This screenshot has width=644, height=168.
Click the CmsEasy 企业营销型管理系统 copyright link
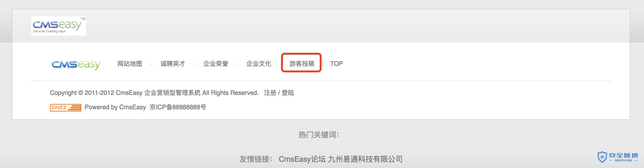click(158, 93)
